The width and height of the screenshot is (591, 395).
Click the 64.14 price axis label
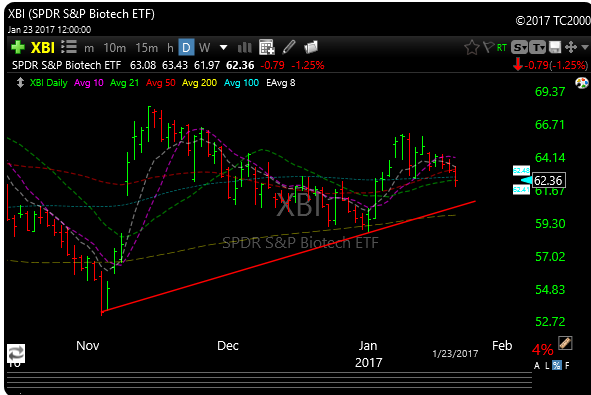[550, 158]
